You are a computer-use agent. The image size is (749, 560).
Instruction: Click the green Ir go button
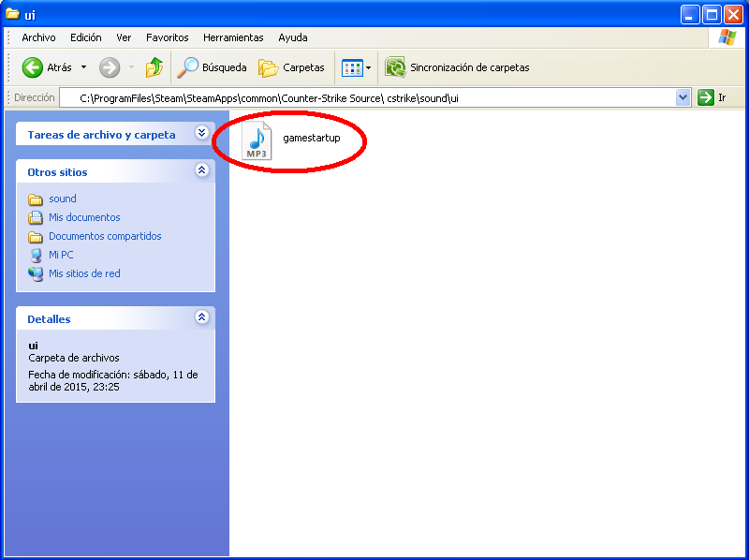706,97
